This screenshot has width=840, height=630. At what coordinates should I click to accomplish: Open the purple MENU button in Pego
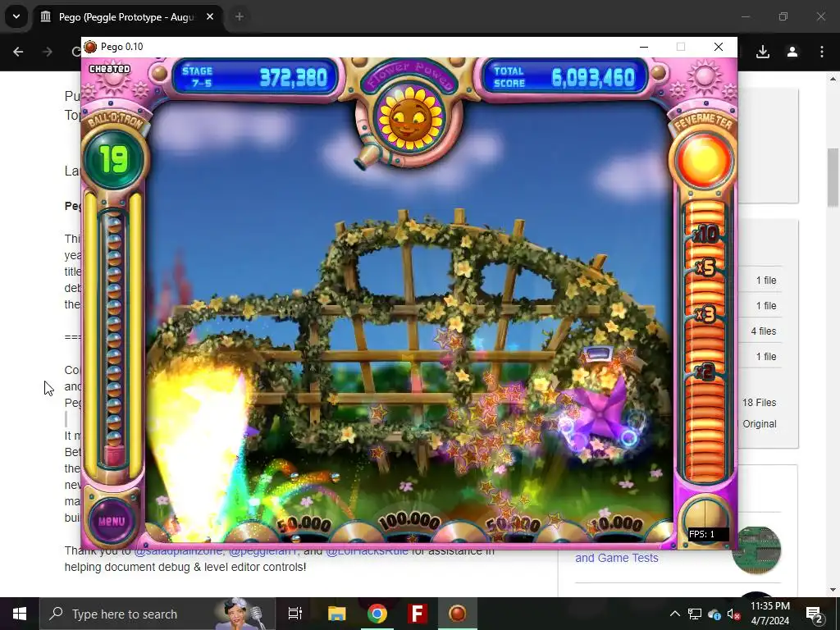(112, 520)
